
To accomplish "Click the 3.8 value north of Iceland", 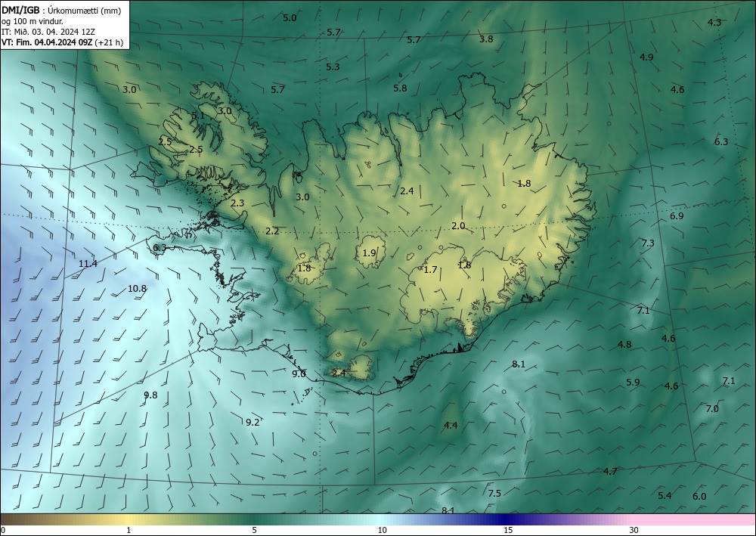I will [486, 39].
